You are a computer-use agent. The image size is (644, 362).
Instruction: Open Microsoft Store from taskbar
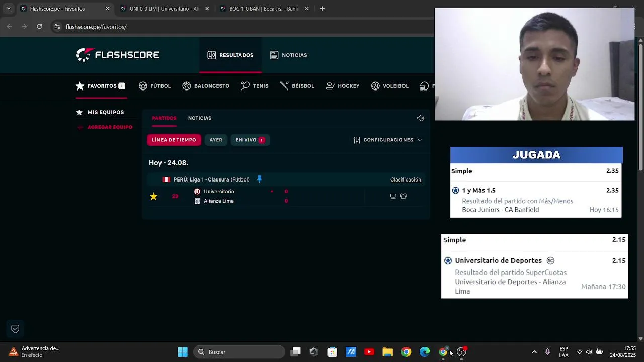point(332,352)
